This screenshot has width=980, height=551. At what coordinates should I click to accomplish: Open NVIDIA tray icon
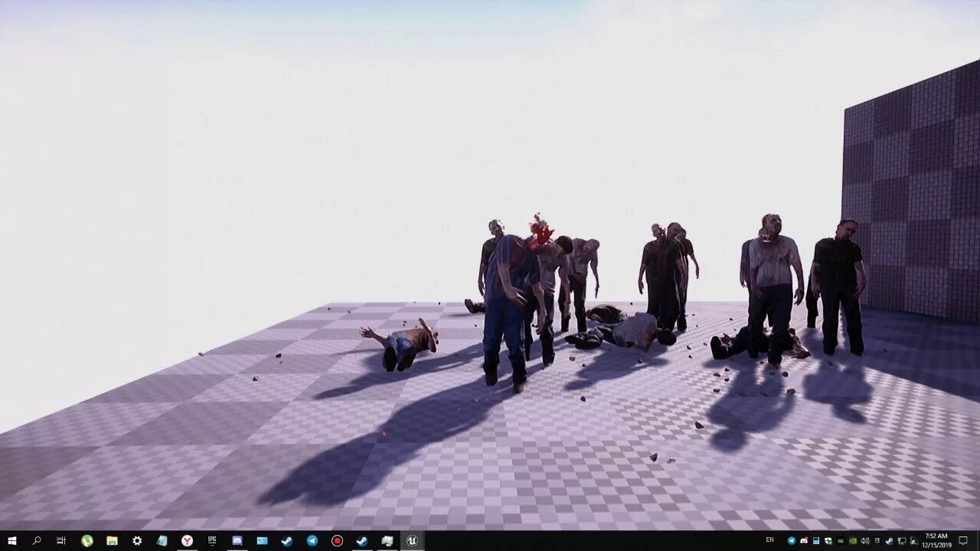coord(853,541)
